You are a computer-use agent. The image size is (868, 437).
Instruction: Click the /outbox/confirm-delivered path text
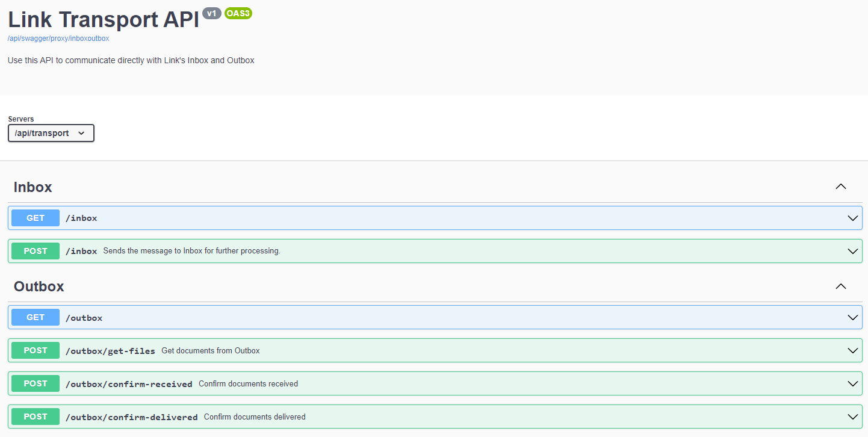point(131,417)
